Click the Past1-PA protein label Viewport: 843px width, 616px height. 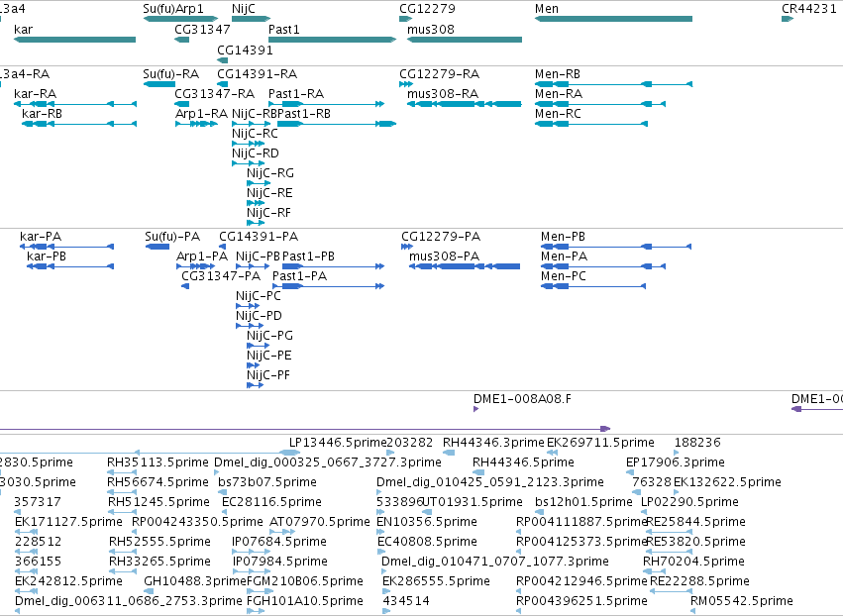pyautogui.click(x=299, y=276)
